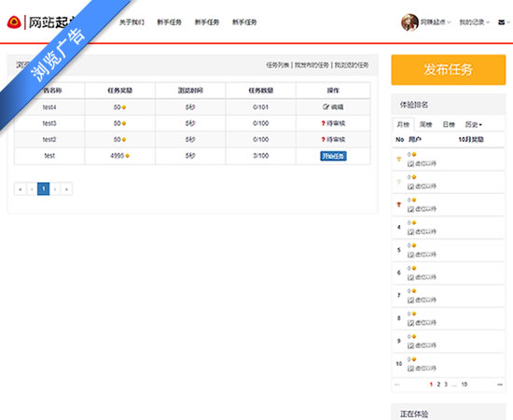Go to ranking page 2
Viewport: 513px width, 420px height.
pyautogui.click(x=438, y=385)
